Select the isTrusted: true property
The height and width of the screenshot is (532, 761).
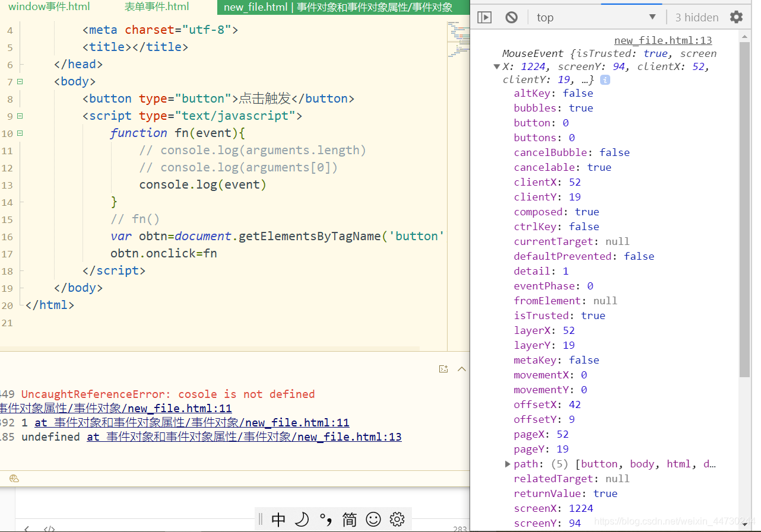[560, 316]
